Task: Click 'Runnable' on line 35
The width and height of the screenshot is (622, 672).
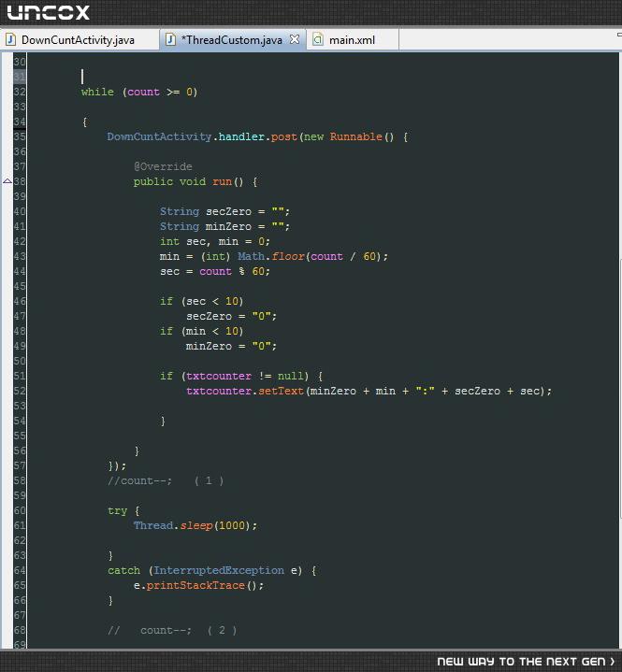Action: pyautogui.click(x=355, y=136)
